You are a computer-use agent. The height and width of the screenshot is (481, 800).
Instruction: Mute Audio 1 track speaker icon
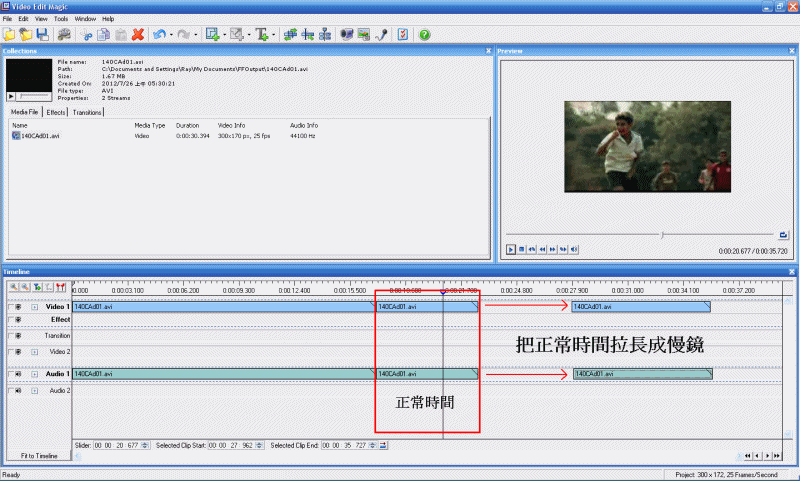(18, 374)
